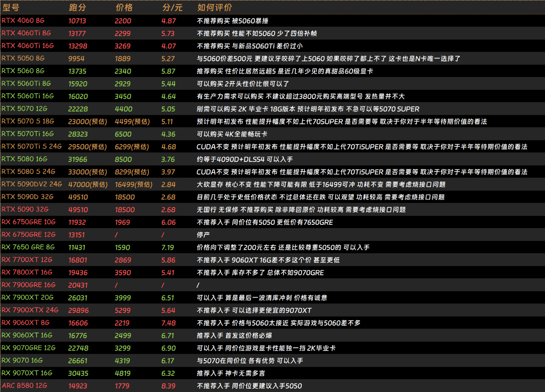Click the RTX 5090DV2 24G model cell
Viewport: 545px width, 392px height.
[32, 184]
